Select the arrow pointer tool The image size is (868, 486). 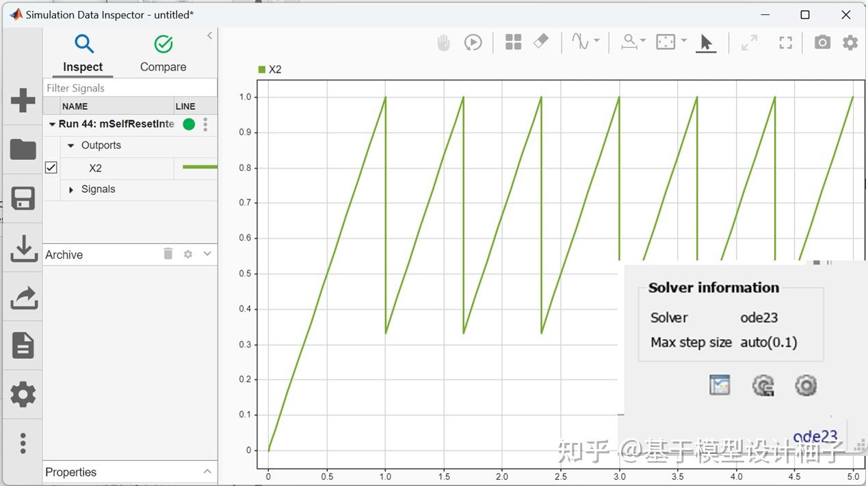(706, 43)
